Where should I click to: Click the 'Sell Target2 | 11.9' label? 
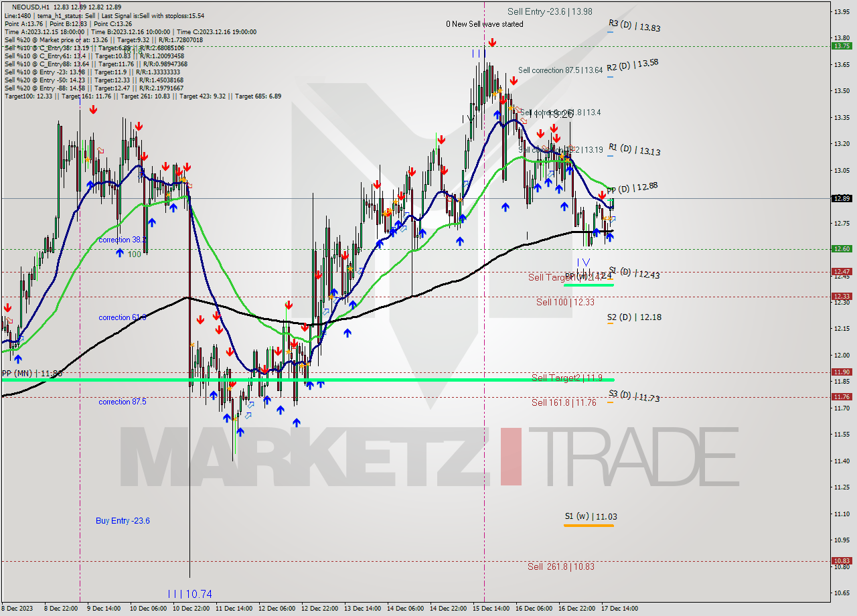click(567, 378)
